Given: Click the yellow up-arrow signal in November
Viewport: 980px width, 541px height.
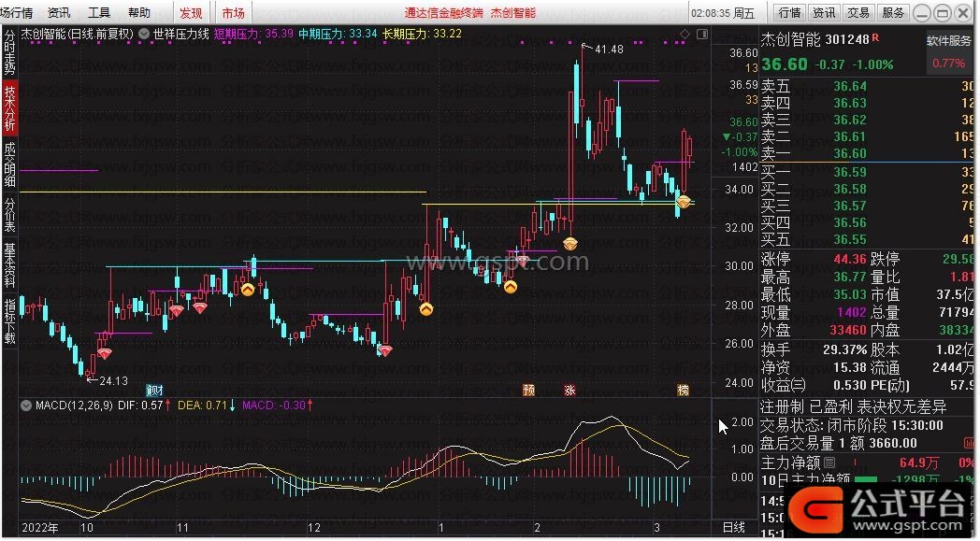Looking at the screenshot, I should pos(248,290).
